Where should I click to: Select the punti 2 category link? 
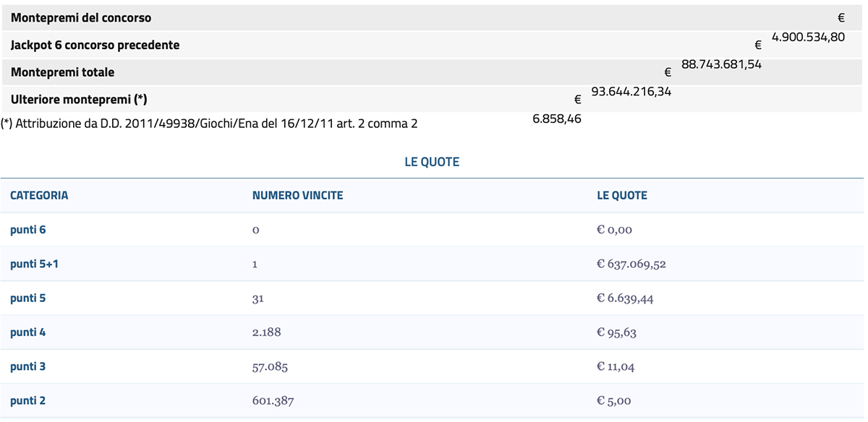point(27,400)
